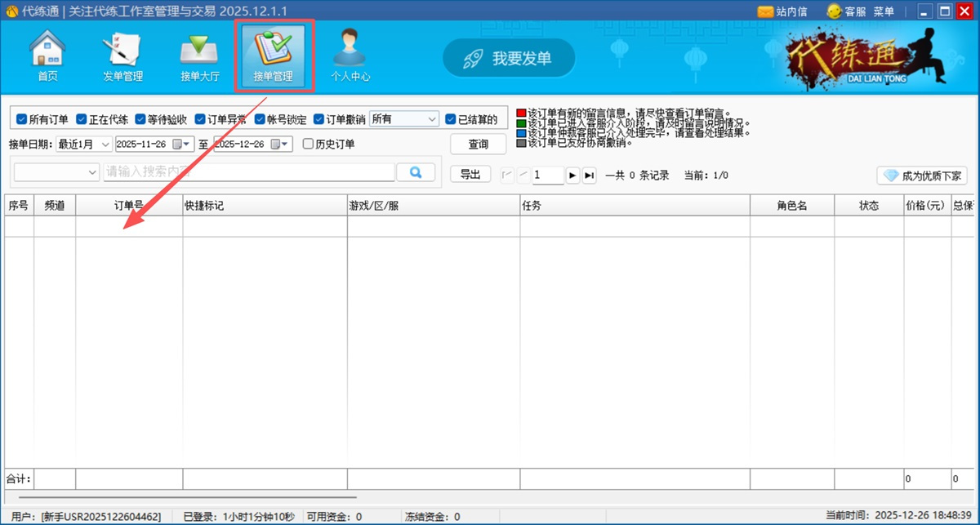Contact support via the 客服 icon

pos(835,11)
